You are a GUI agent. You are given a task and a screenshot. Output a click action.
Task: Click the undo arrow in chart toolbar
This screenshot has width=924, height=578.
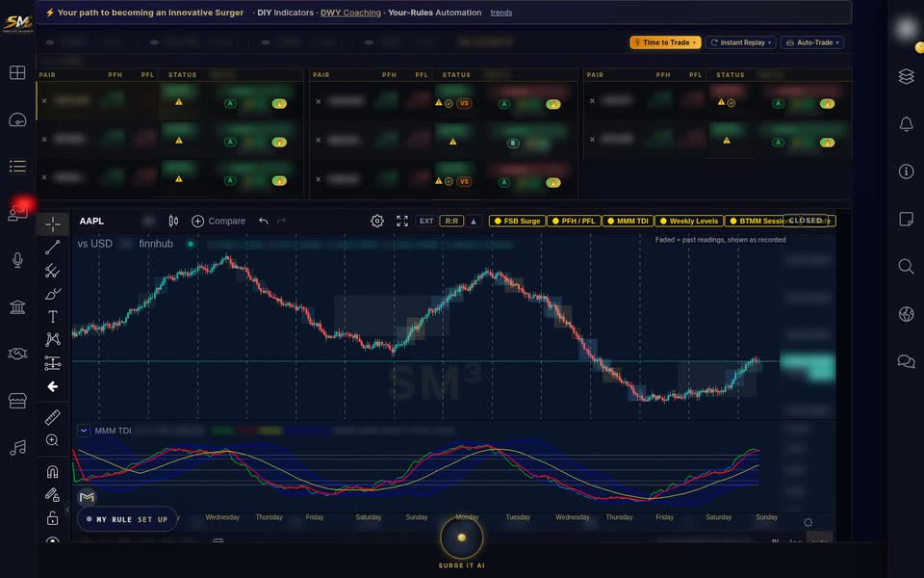coord(264,222)
